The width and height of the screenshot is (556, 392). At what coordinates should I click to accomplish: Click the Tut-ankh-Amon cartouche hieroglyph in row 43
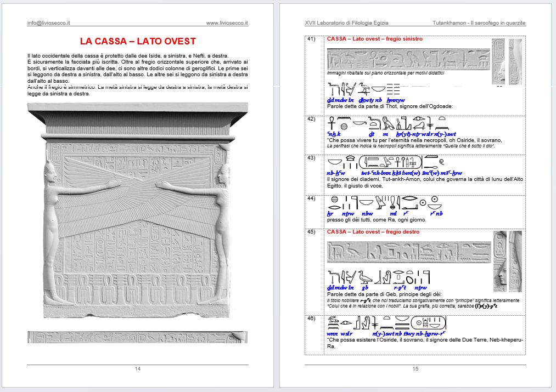pos(390,162)
